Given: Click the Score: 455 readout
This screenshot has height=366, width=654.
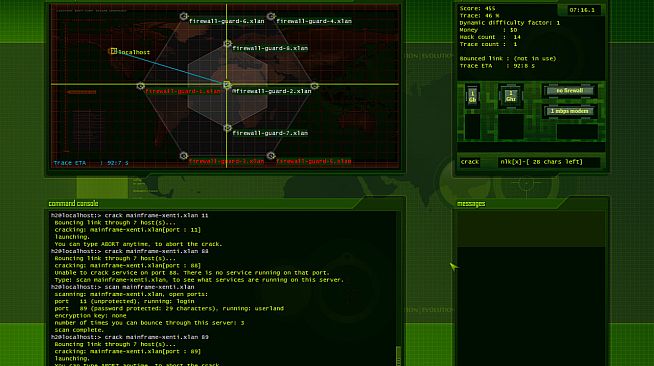Looking at the screenshot, I should [x=478, y=8].
